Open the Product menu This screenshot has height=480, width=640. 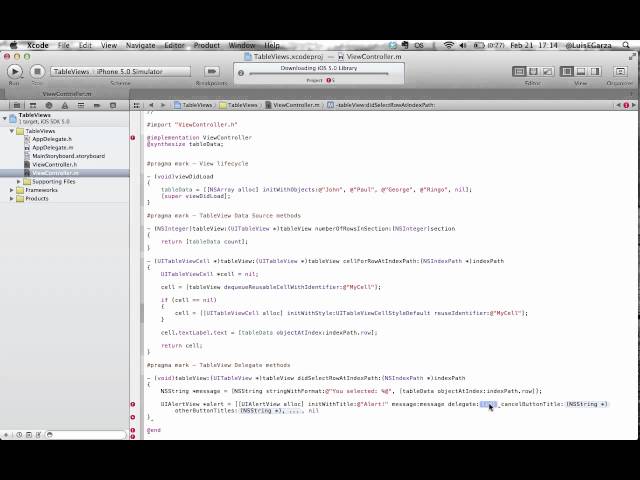[207, 45]
